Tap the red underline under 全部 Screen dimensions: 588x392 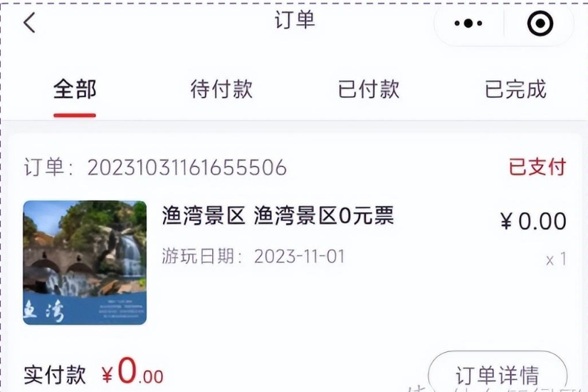[75, 115]
